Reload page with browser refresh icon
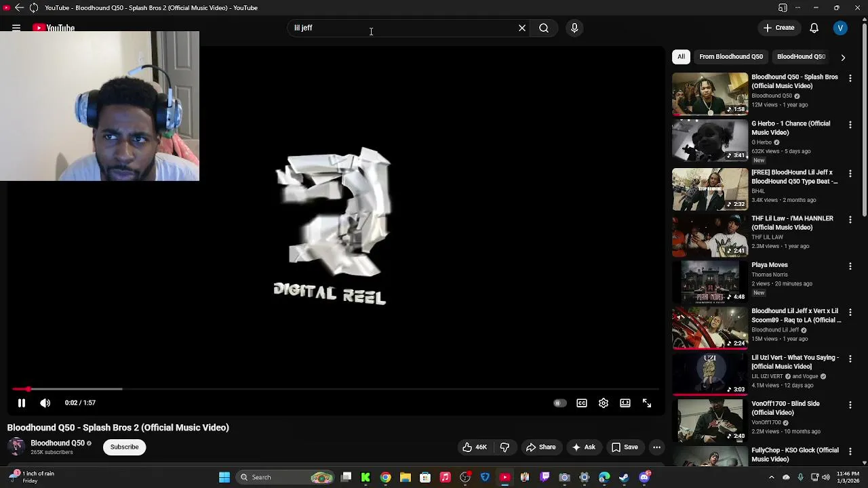The width and height of the screenshot is (868, 488). 33,7
